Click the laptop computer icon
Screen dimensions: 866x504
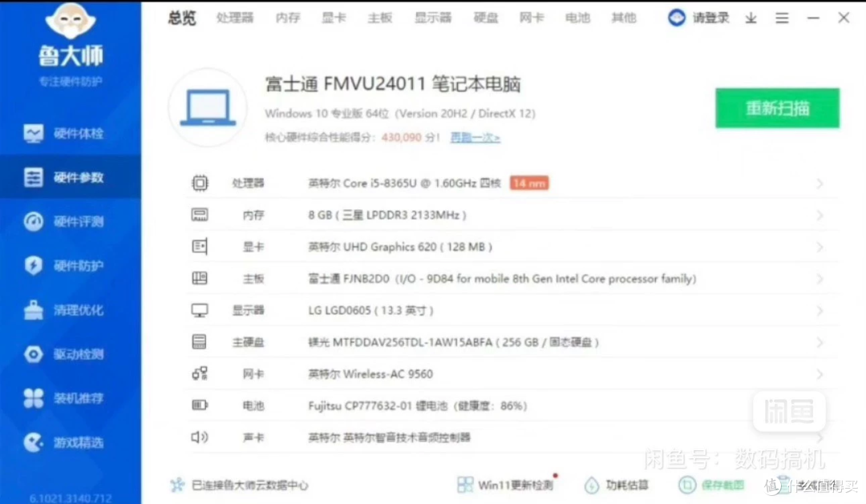208,107
